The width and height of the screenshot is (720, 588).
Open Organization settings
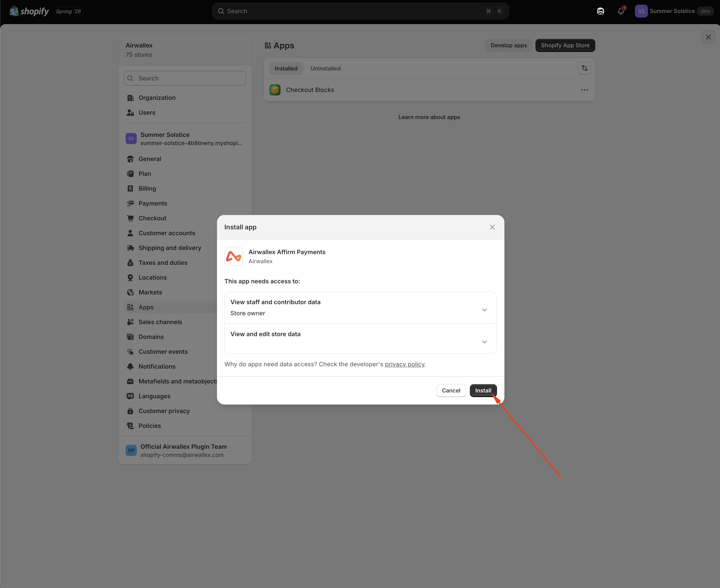185,98
